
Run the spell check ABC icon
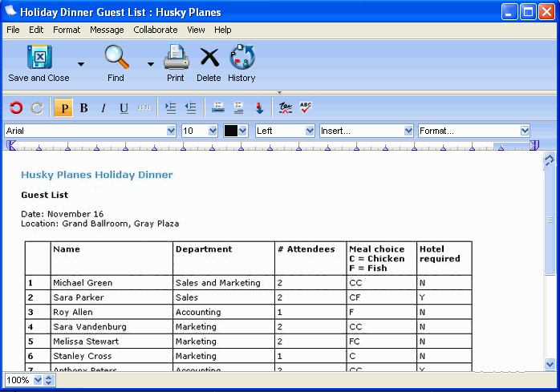click(306, 108)
